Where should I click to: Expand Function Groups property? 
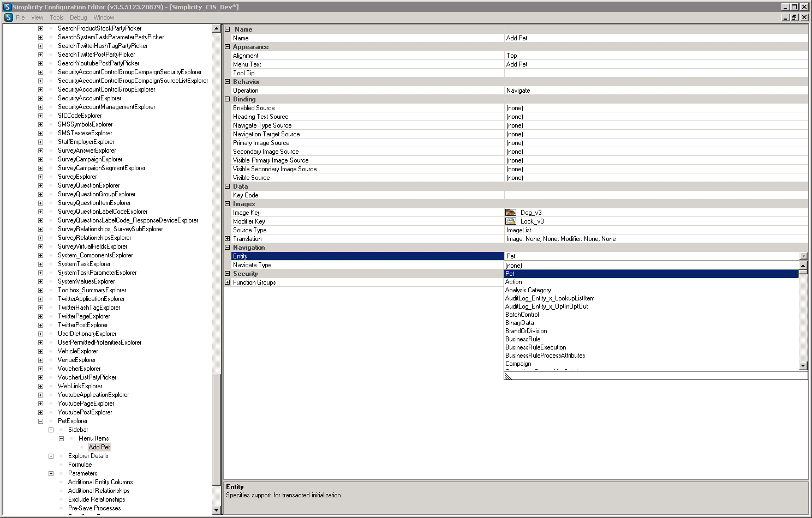click(x=228, y=282)
